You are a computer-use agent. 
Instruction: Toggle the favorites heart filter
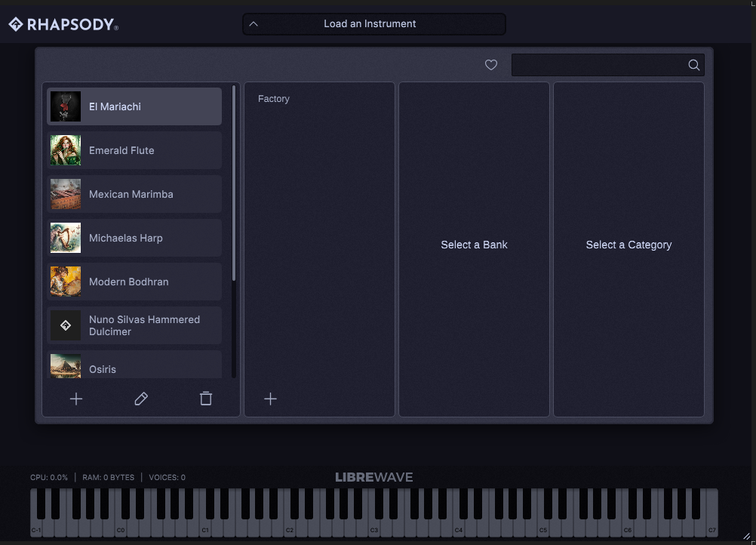coord(491,65)
